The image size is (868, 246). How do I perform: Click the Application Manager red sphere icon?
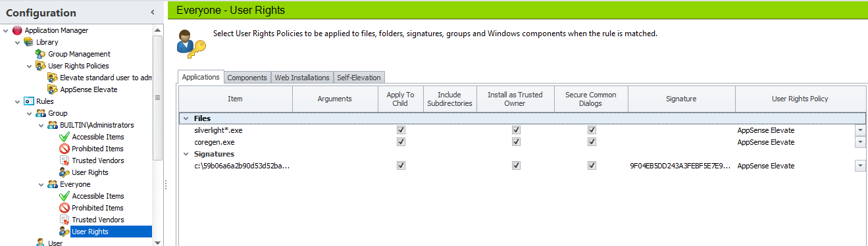pos(17,30)
